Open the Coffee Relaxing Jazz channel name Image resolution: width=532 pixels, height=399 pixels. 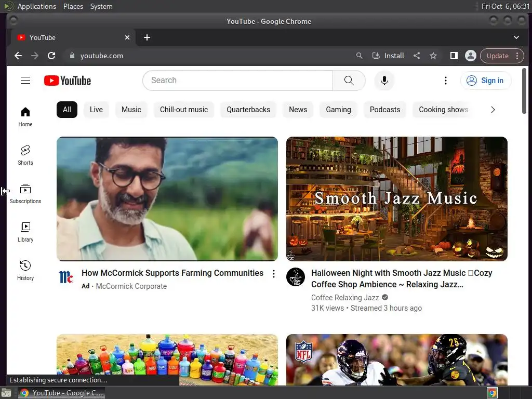point(345,298)
